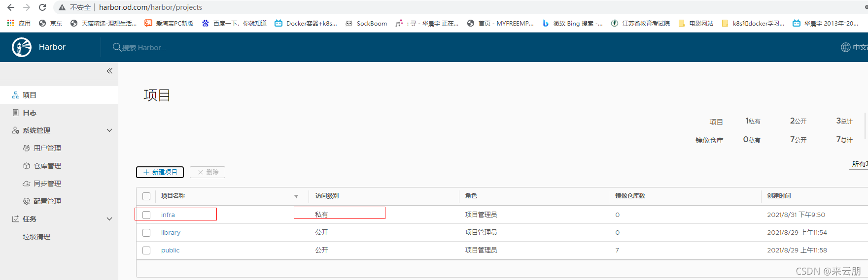Check the infra project checkbox
The height and width of the screenshot is (280, 868).
point(146,215)
